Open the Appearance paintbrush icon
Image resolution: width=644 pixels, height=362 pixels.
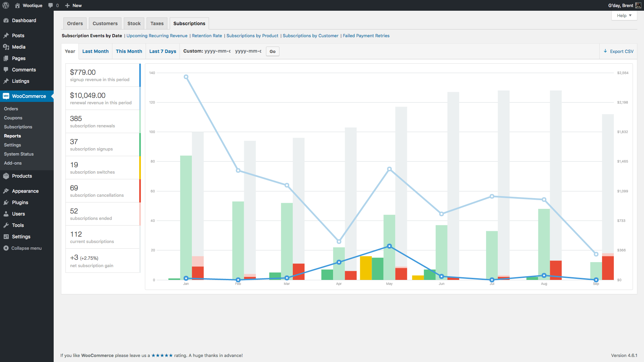pyautogui.click(x=6, y=191)
